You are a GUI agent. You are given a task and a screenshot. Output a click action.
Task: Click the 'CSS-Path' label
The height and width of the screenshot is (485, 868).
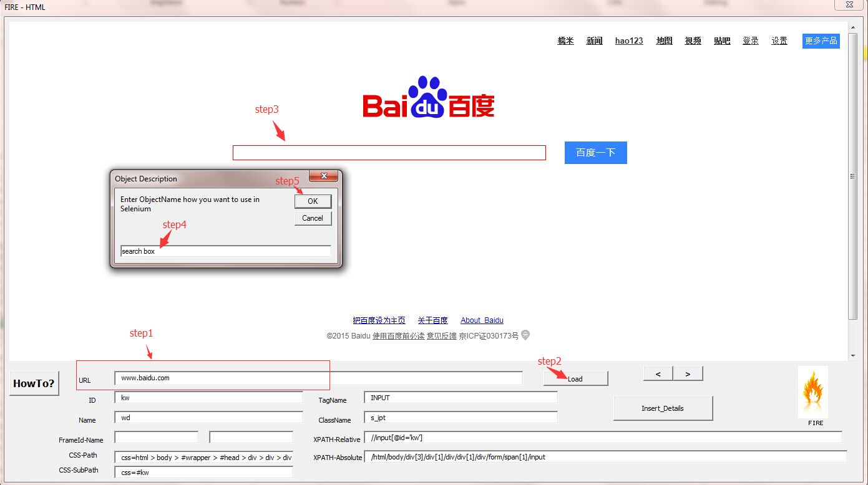pyautogui.click(x=83, y=455)
